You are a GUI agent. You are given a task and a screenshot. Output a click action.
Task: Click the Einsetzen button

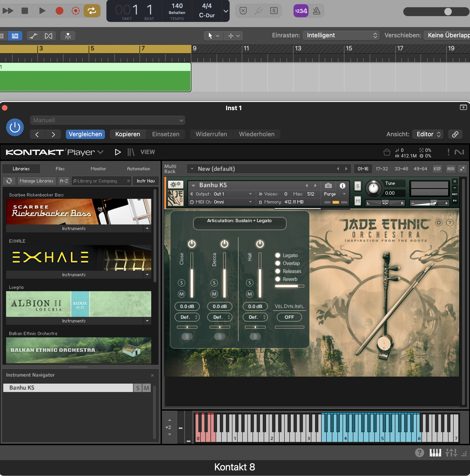pyautogui.click(x=166, y=134)
